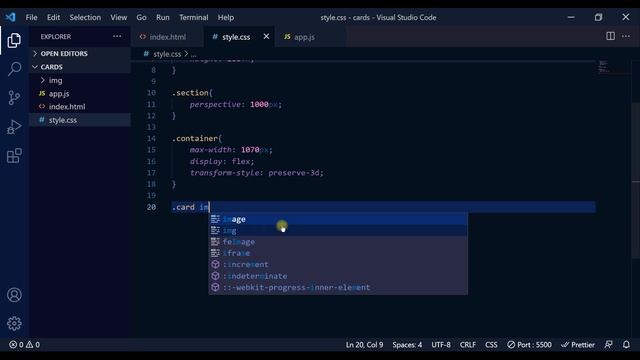Open the Selection menu
Viewport: 640px width, 360px height.
point(85,18)
